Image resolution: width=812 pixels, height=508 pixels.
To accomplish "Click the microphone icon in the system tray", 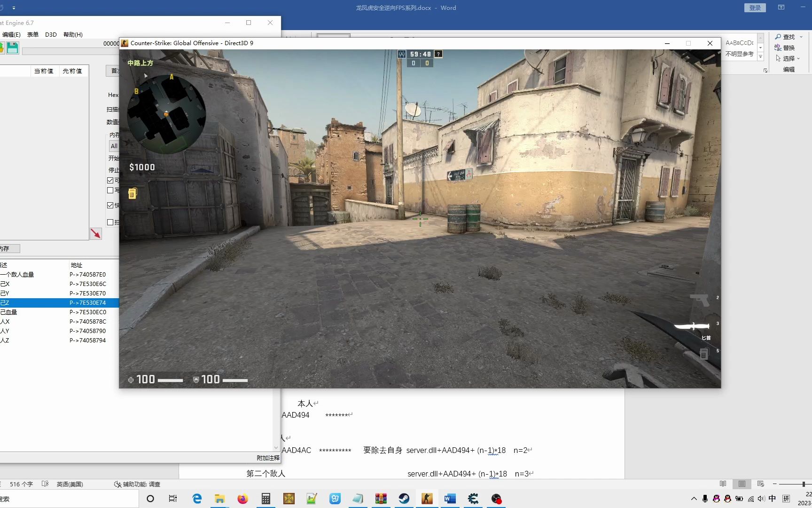I will tap(705, 499).
